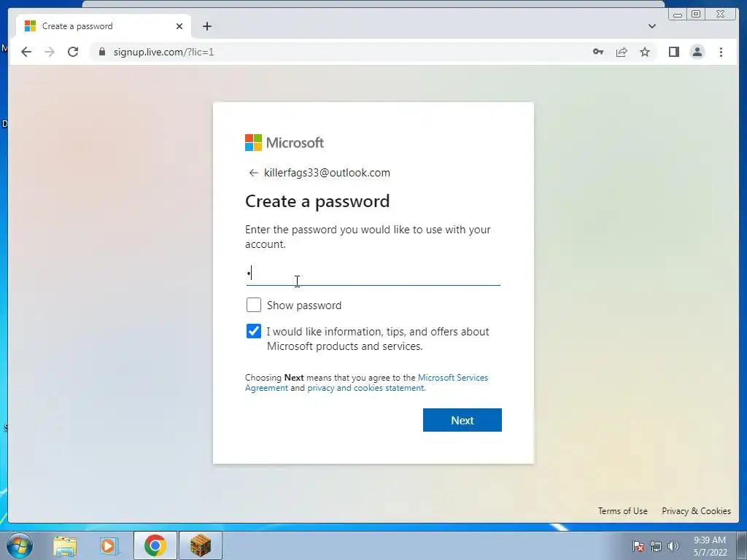Open Terms of Use footer link
The width and height of the screenshot is (747, 560).
click(x=623, y=511)
